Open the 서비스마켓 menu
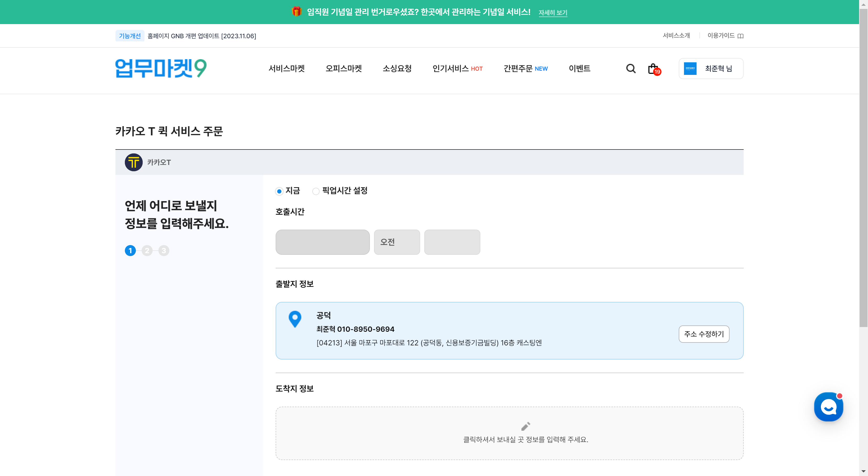The image size is (868, 476). (286, 68)
